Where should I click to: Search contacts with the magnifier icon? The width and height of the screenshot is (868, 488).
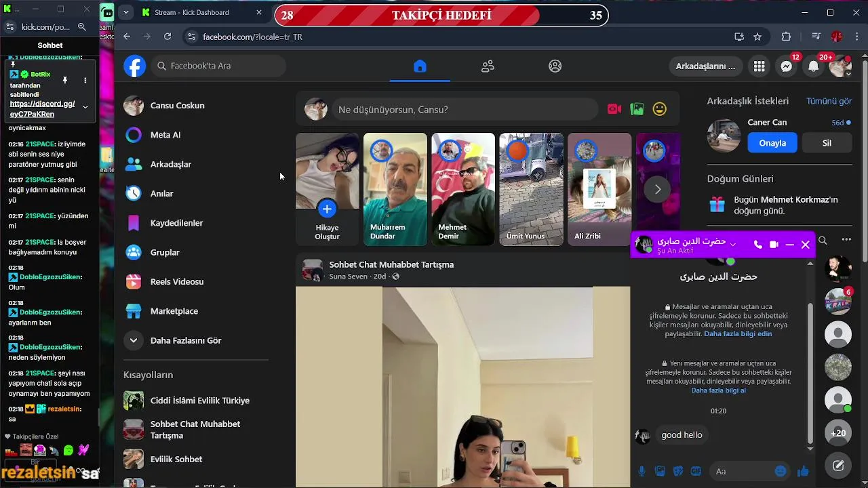[823, 240]
